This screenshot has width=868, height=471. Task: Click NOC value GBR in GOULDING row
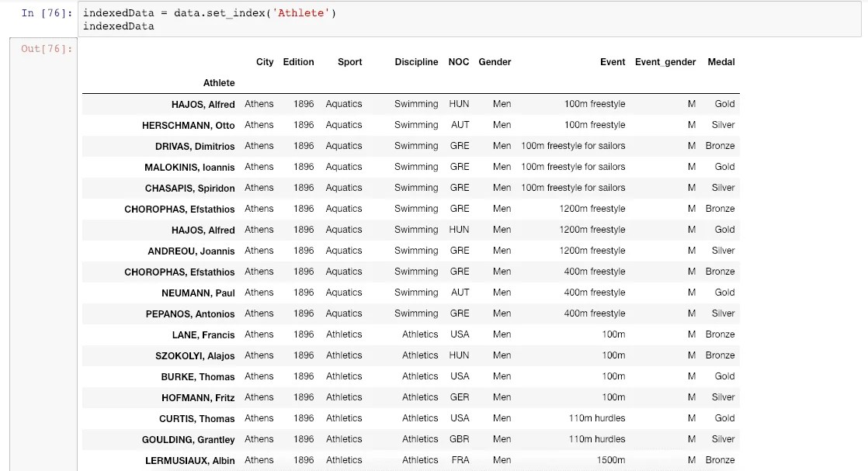459,439
